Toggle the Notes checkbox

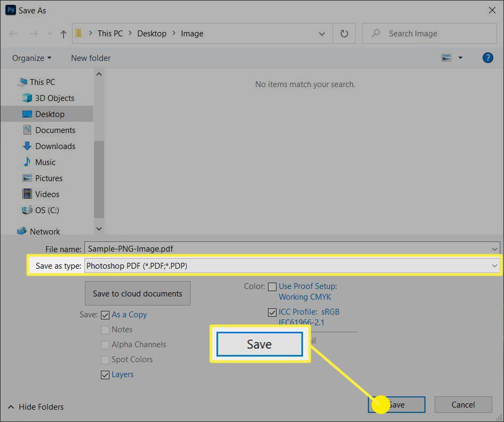tap(105, 330)
